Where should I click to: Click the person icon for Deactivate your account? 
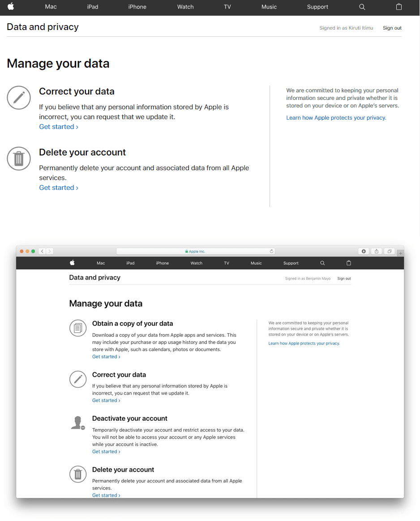(78, 422)
